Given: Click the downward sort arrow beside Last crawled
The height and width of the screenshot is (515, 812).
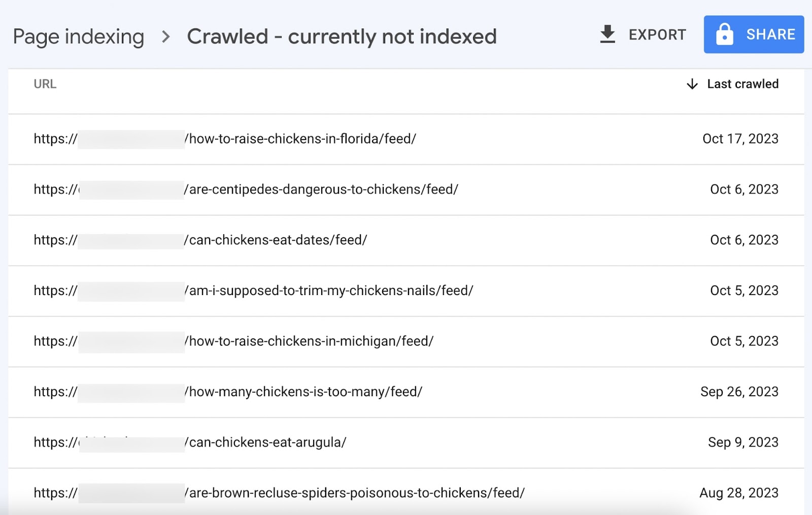Looking at the screenshot, I should coord(691,84).
